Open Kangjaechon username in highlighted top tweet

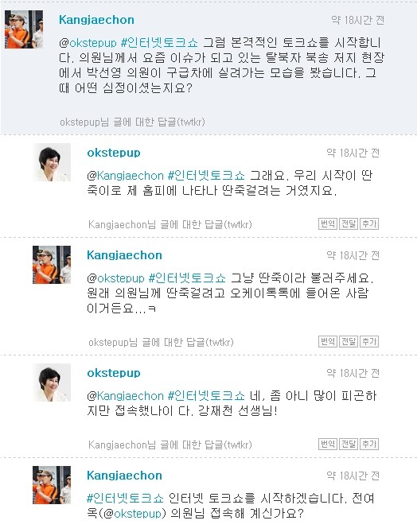pyautogui.click(x=96, y=20)
